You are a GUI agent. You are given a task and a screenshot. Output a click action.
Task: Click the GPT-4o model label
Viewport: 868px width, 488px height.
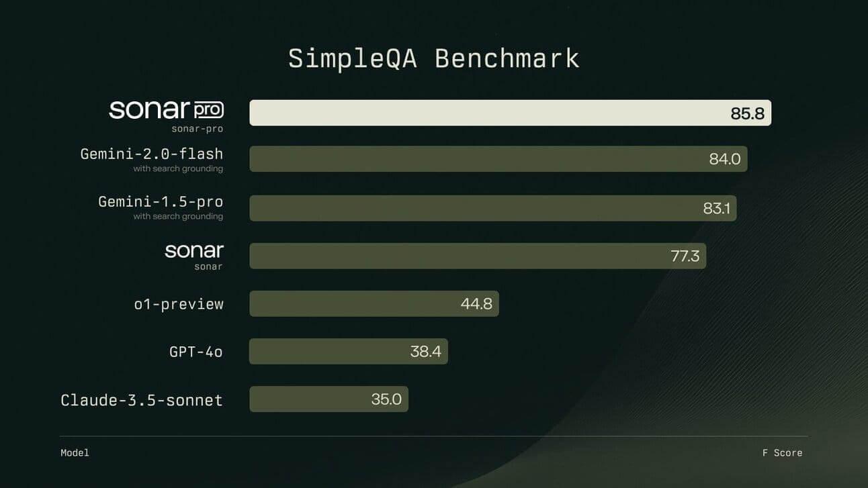[196, 351]
